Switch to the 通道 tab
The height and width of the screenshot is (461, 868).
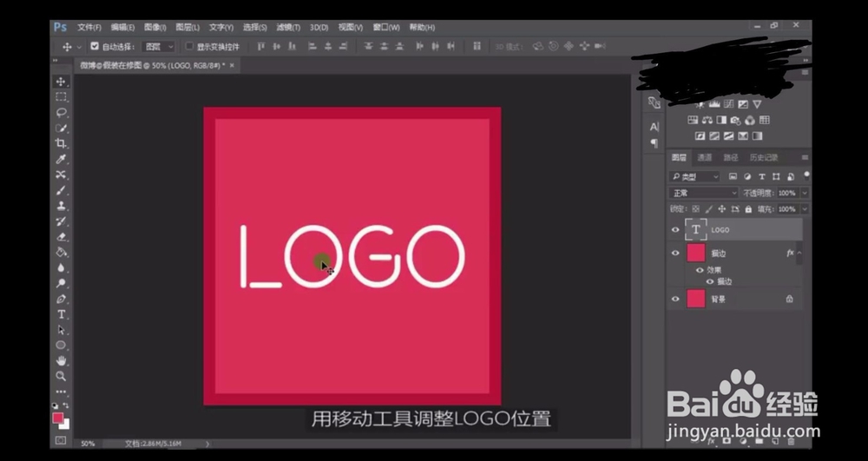click(x=704, y=158)
